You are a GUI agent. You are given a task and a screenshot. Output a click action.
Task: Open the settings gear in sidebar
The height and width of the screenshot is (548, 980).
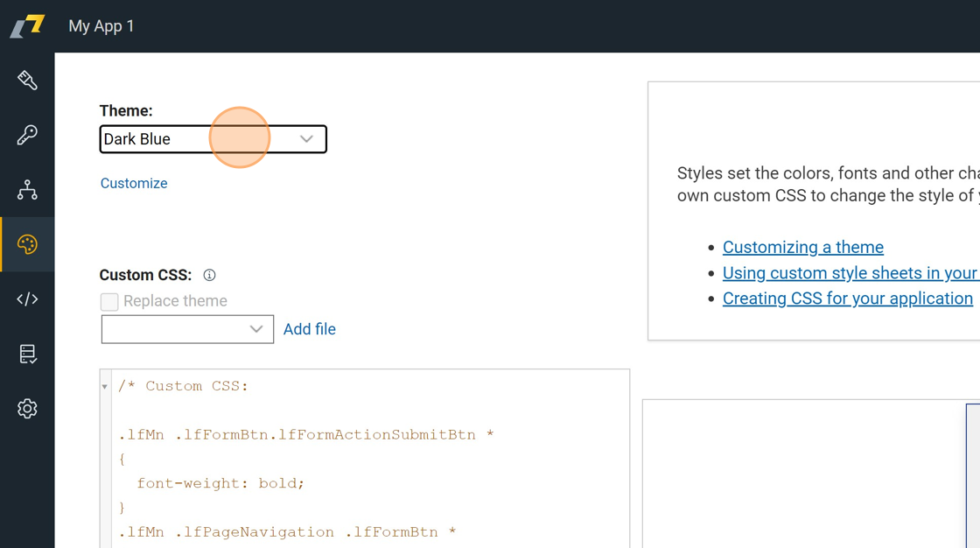pos(27,409)
